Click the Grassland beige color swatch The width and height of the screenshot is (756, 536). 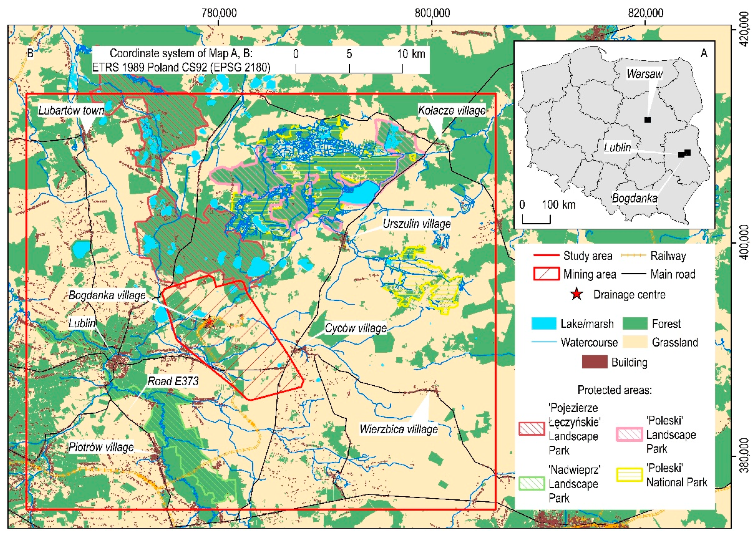635,342
